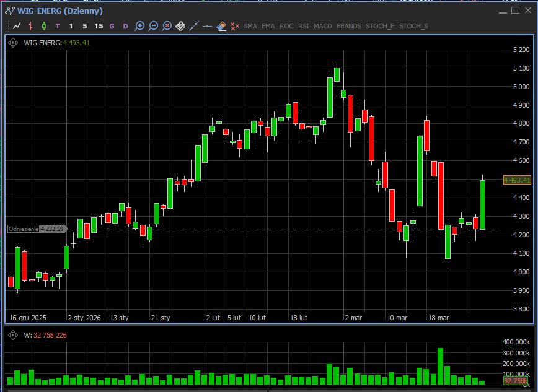Add the BBANDS indicator
Screen dimensions: 538x392
[349, 26]
